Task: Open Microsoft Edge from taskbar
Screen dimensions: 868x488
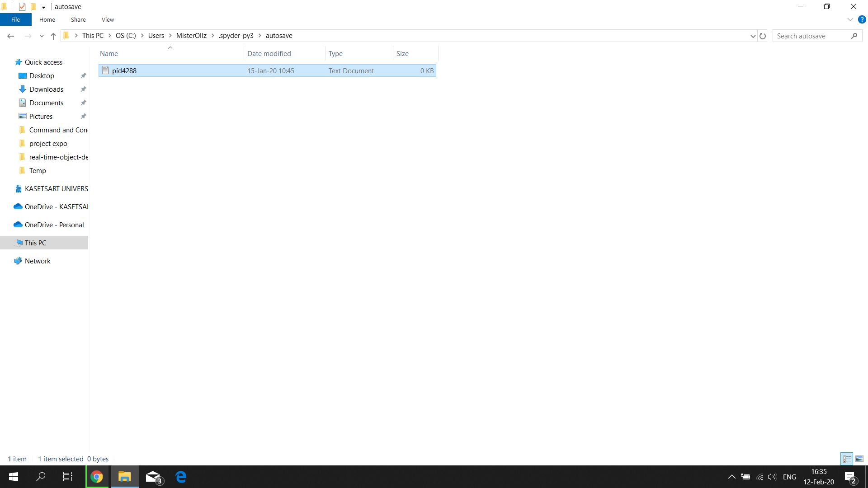Action: click(181, 477)
